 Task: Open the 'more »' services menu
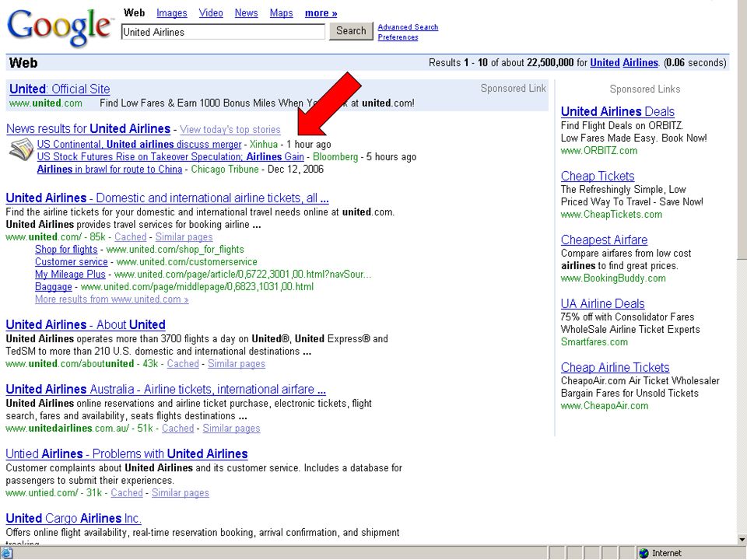(321, 13)
